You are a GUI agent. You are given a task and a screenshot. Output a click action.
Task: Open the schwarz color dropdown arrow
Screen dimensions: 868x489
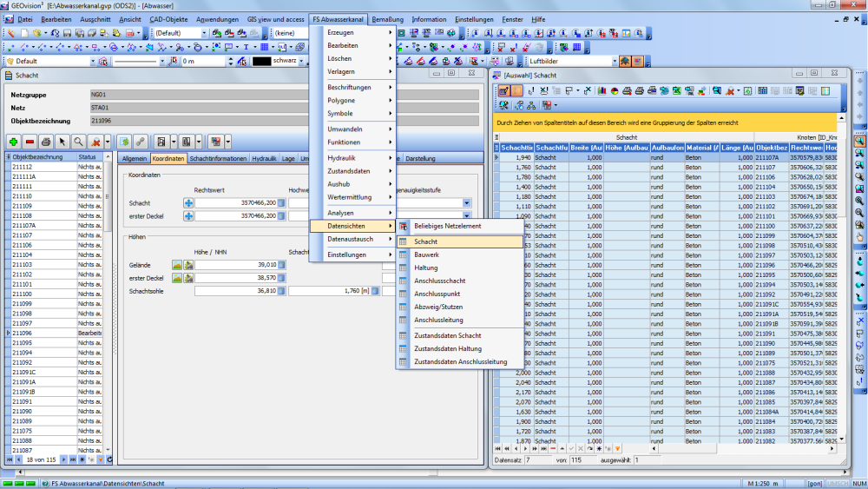[301, 61]
